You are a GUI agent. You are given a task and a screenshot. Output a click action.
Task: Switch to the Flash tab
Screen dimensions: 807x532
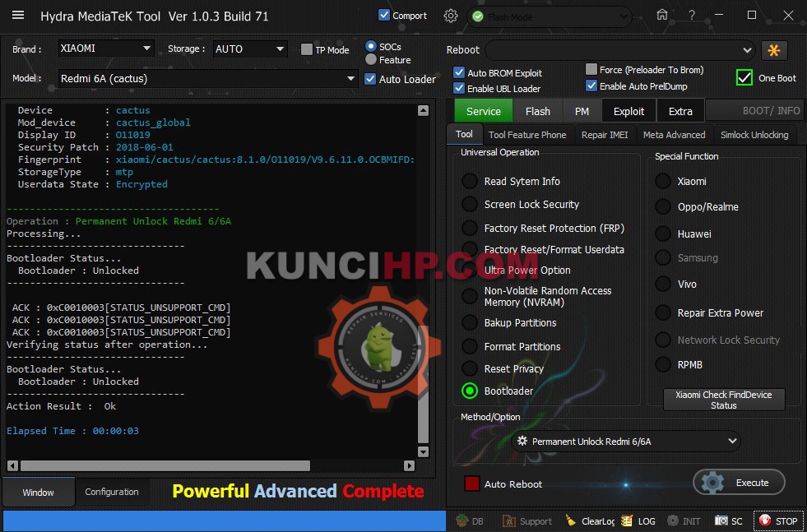click(x=538, y=111)
